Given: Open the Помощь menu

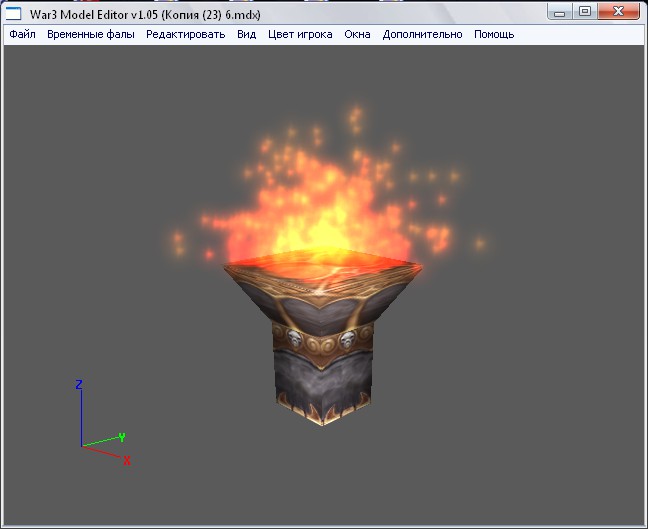Looking at the screenshot, I should point(494,34).
